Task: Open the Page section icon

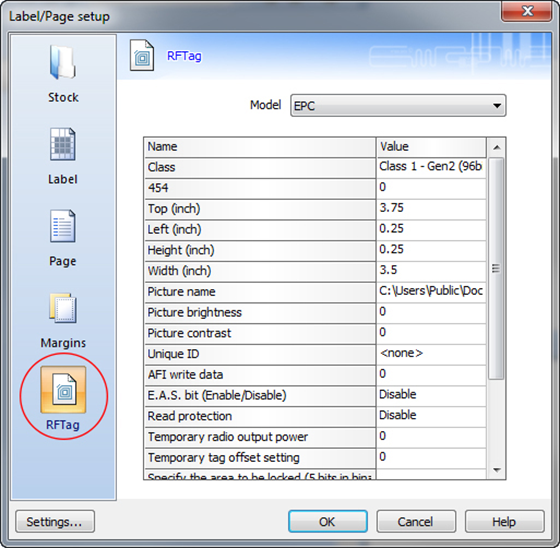Action: click(63, 226)
